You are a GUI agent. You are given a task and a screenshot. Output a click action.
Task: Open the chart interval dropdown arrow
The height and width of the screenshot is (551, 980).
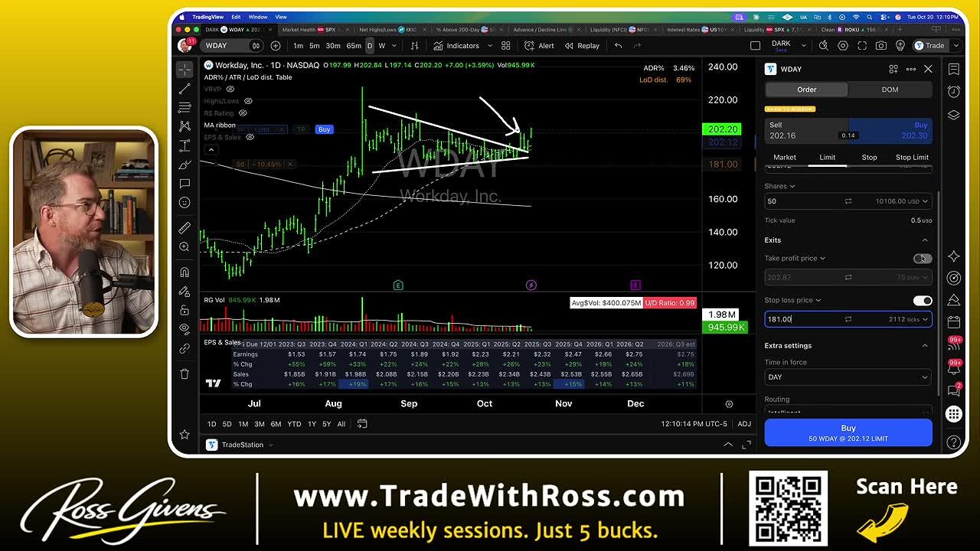tap(395, 46)
